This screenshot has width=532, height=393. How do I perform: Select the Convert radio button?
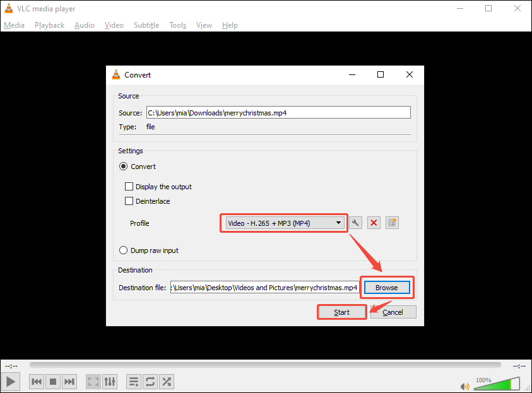pyautogui.click(x=124, y=167)
